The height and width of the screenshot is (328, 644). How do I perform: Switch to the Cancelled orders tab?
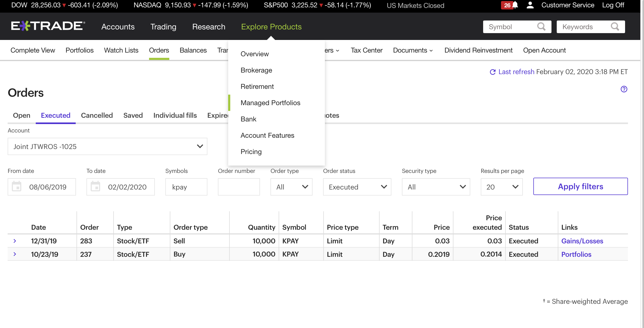tap(97, 115)
